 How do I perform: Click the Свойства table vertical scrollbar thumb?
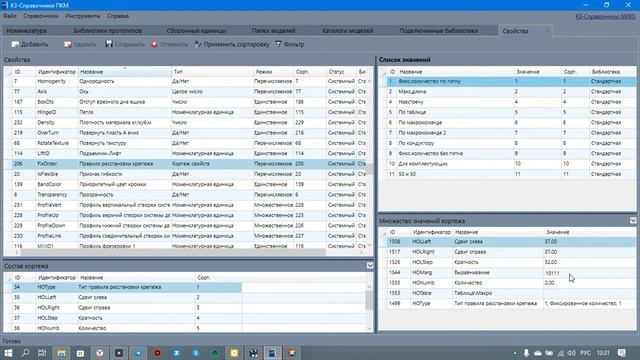click(369, 169)
